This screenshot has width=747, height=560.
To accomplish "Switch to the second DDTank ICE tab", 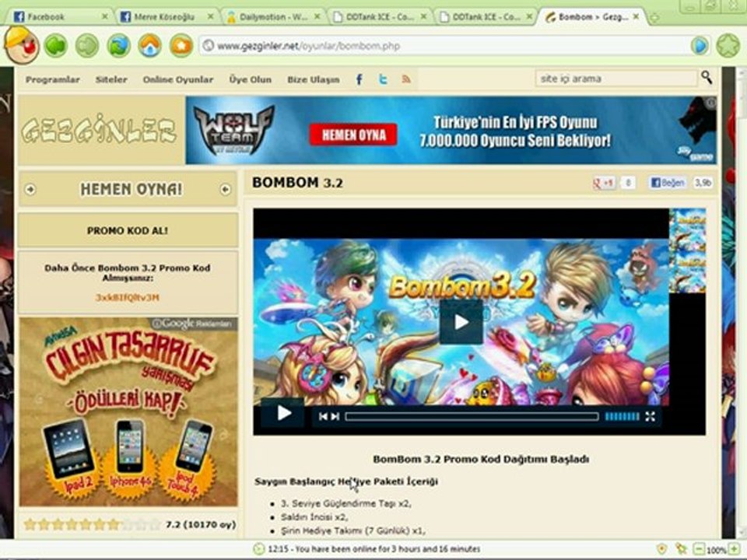I will point(486,17).
